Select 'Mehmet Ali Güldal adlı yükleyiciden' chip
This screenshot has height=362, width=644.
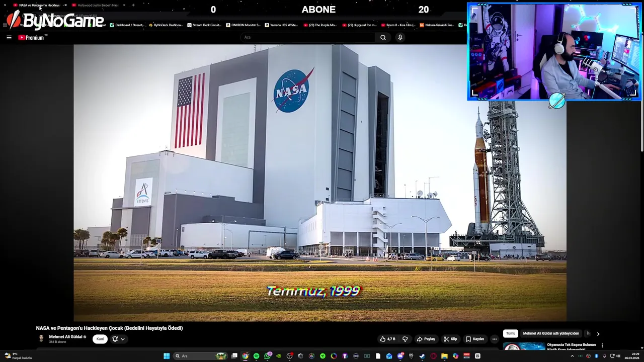point(551,333)
